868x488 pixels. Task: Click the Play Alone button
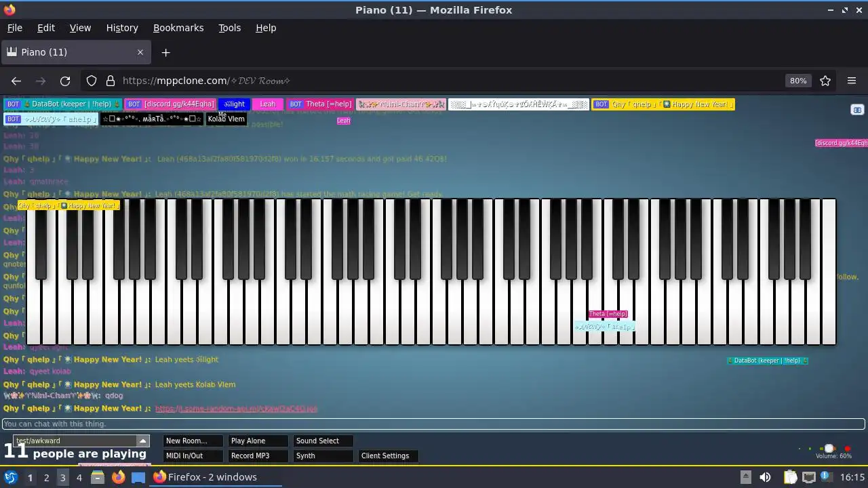[x=258, y=441]
